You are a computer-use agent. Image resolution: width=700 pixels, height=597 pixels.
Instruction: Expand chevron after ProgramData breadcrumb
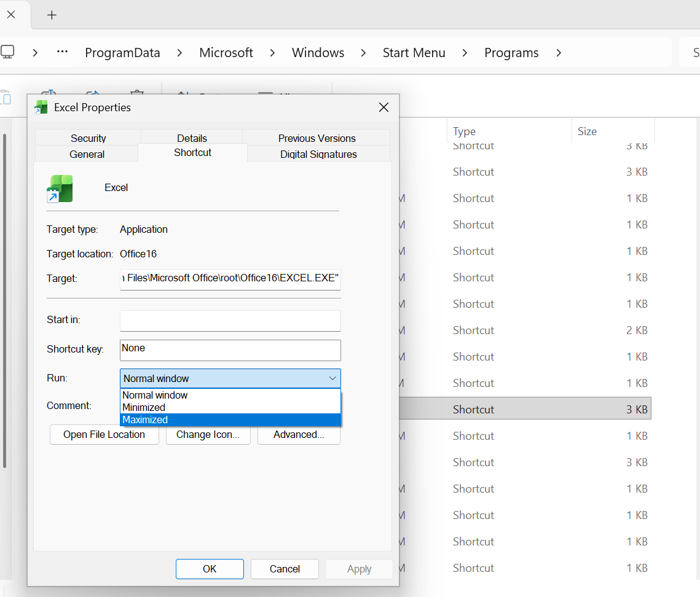[x=179, y=53]
